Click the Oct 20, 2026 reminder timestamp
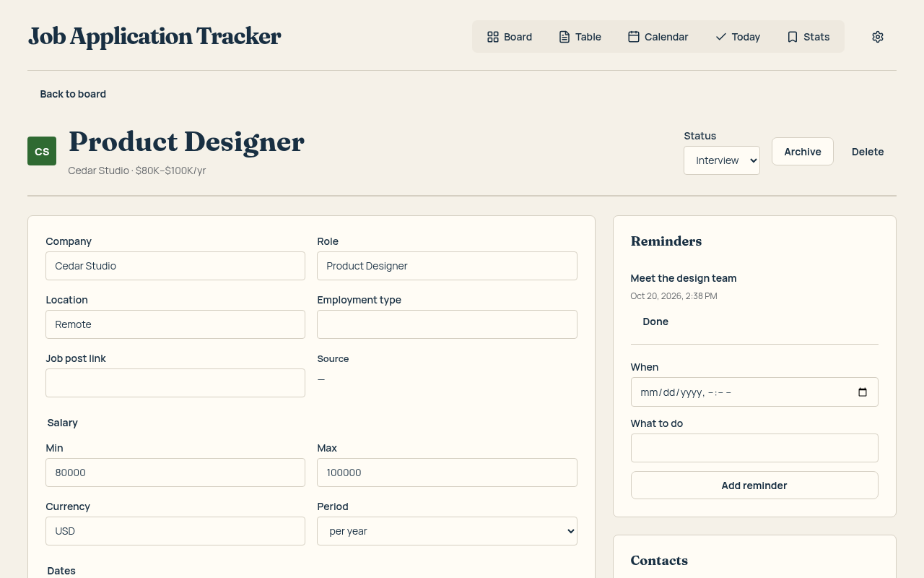Screen dimensions: 924x578 pos(674,296)
